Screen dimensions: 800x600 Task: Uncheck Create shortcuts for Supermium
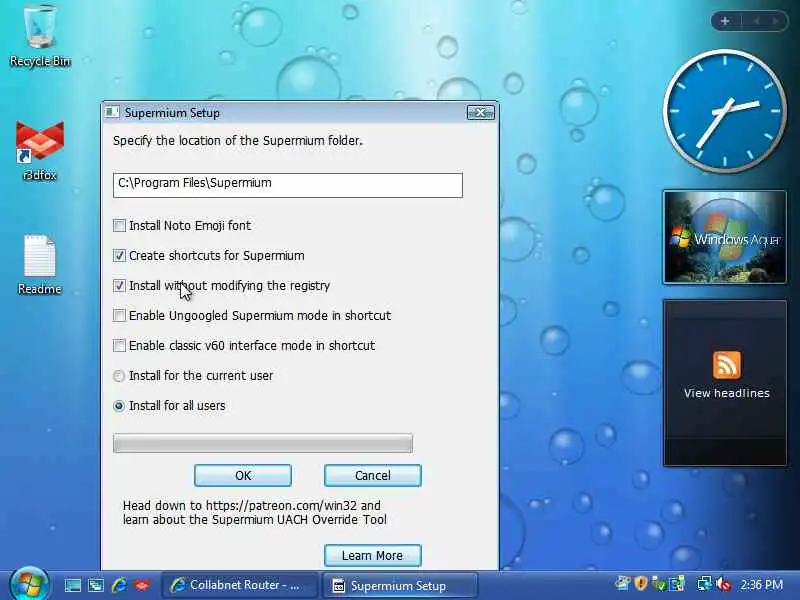tap(119, 255)
